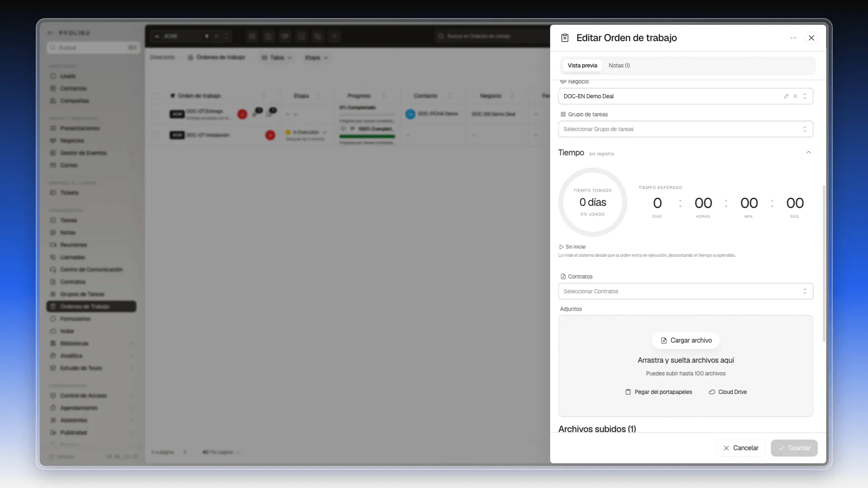Click the expected days value field

click(x=657, y=203)
